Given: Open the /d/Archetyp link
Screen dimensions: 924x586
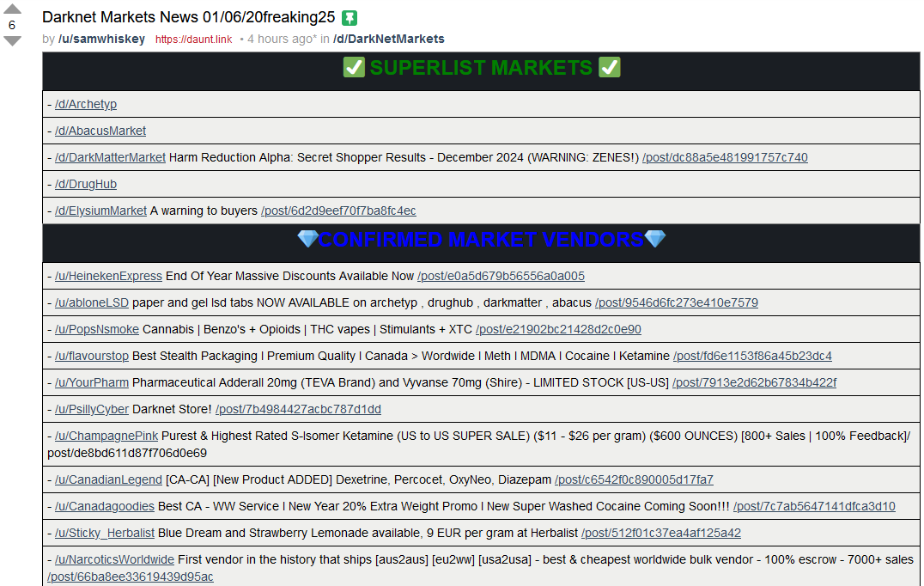Looking at the screenshot, I should click(86, 104).
